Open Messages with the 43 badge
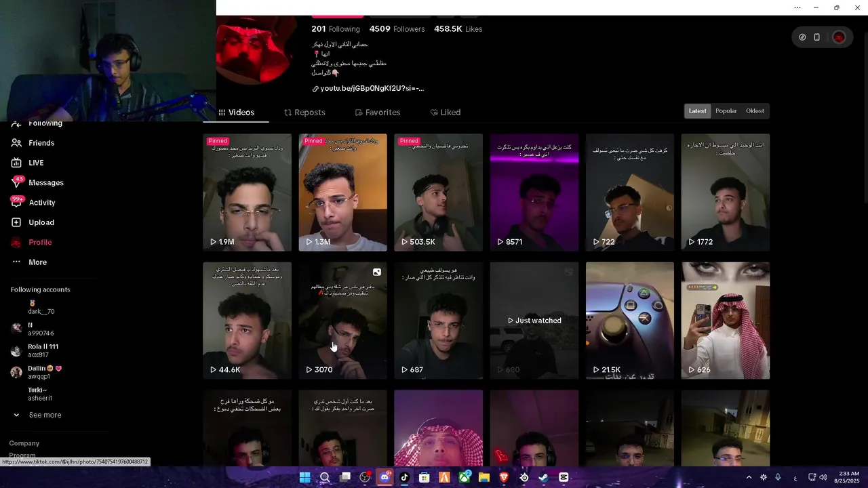 point(37,182)
